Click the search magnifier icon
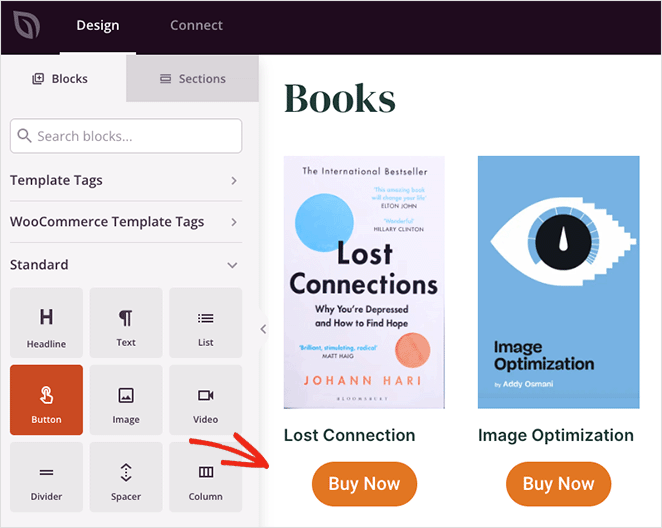The height and width of the screenshot is (528, 662). pyautogui.click(x=24, y=136)
